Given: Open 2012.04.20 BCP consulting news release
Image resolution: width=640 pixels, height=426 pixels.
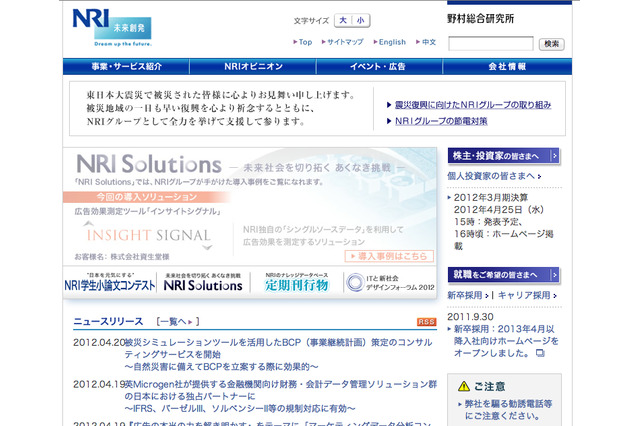Looking at the screenshot, I should [278, 354].
